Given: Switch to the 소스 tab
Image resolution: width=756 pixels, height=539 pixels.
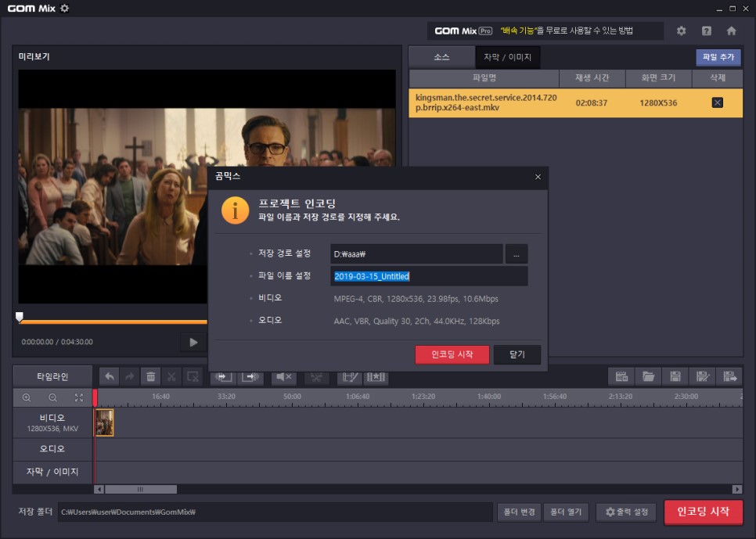Looking at the screenshot, I should click(x=441, y=57).
